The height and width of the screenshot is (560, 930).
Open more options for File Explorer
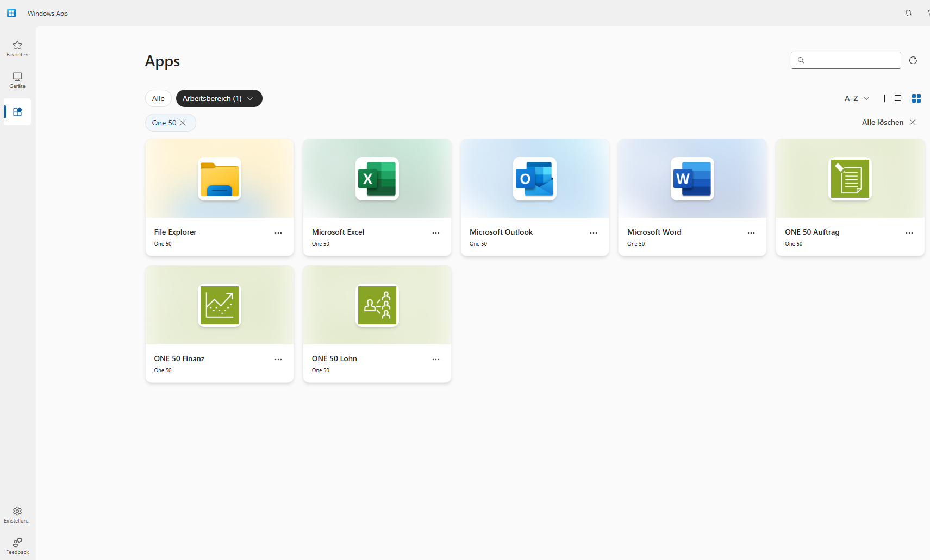(x=278, y=233)
